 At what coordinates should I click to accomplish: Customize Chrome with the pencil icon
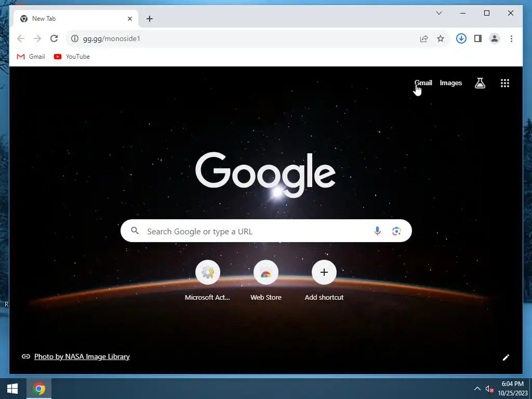(506, 357)
